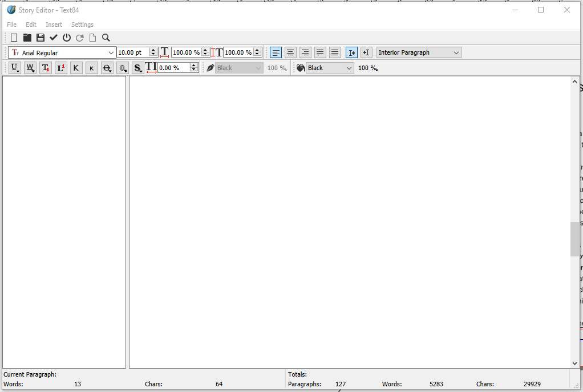Click the Strikethrough text icon

(107, 68)
